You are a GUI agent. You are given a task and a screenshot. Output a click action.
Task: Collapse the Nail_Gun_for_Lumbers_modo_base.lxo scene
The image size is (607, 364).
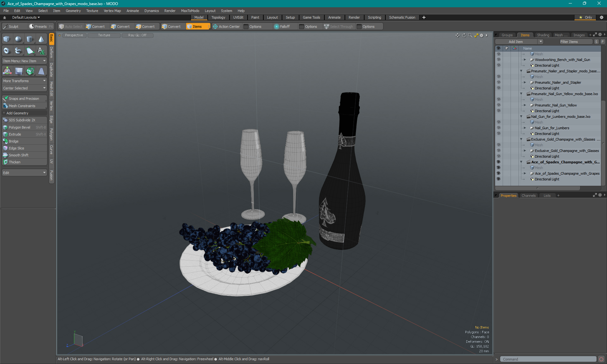(521, 117)
